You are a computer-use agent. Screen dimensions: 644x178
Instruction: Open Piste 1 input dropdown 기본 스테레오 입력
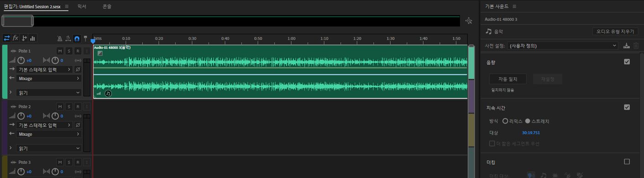[44, 69]
